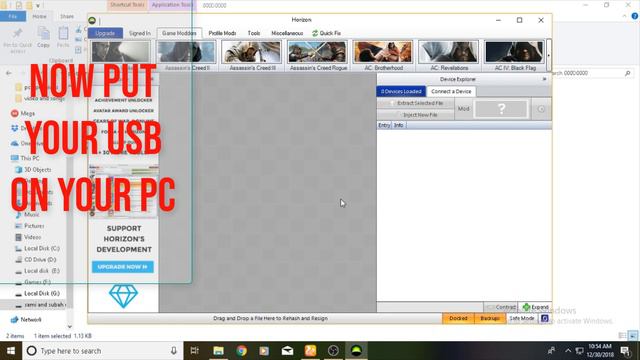Click the Drag and Drop rehash and resign area
Image resolution: width=640 pixels, height=360 pixels.
[x=270, y=318]
